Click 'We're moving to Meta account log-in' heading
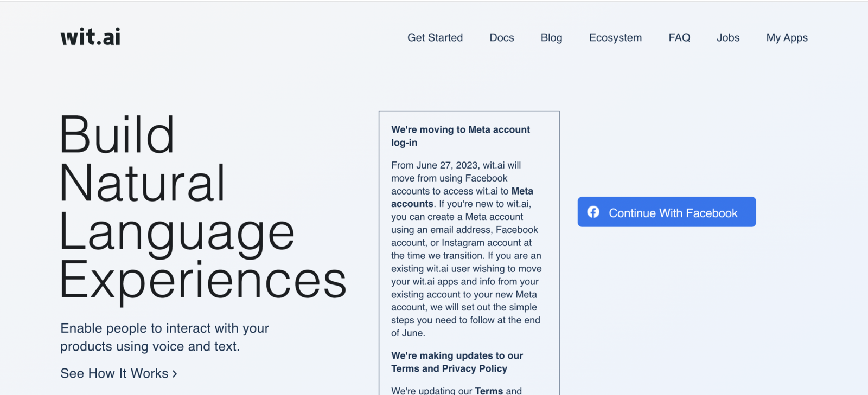The height and width of the screenshot is (395, 868). pos(461,136)
